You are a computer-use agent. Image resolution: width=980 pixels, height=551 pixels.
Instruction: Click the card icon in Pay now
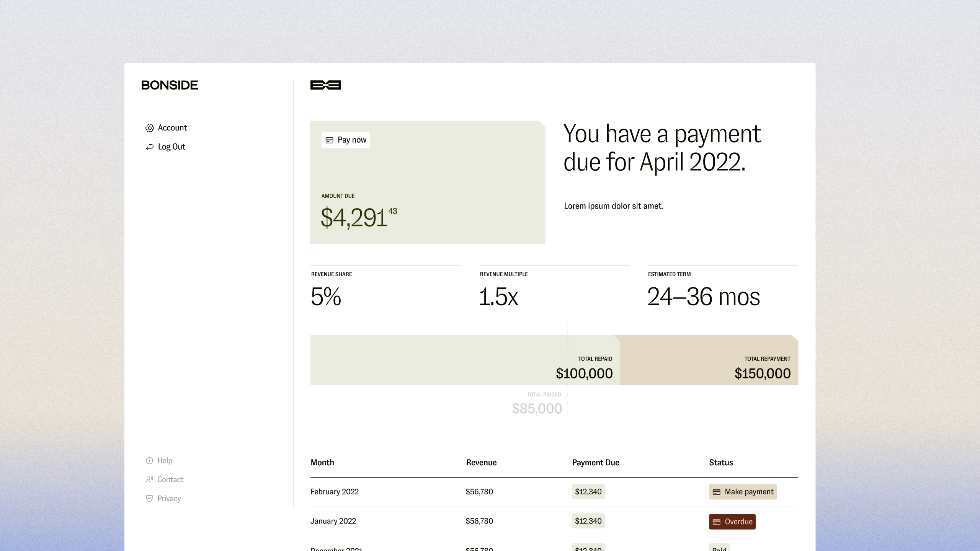coord(329,140)
